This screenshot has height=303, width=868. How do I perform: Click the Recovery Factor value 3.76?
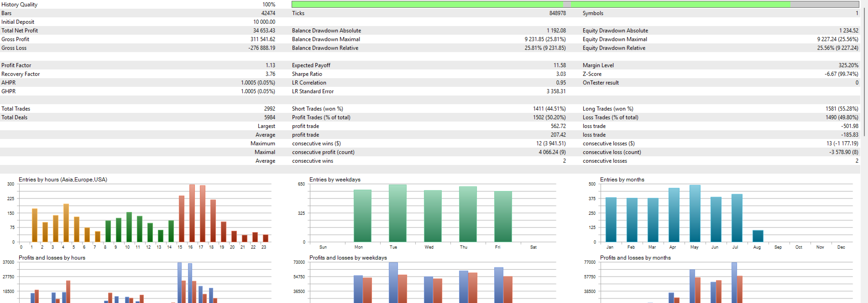tap(271, 74)
